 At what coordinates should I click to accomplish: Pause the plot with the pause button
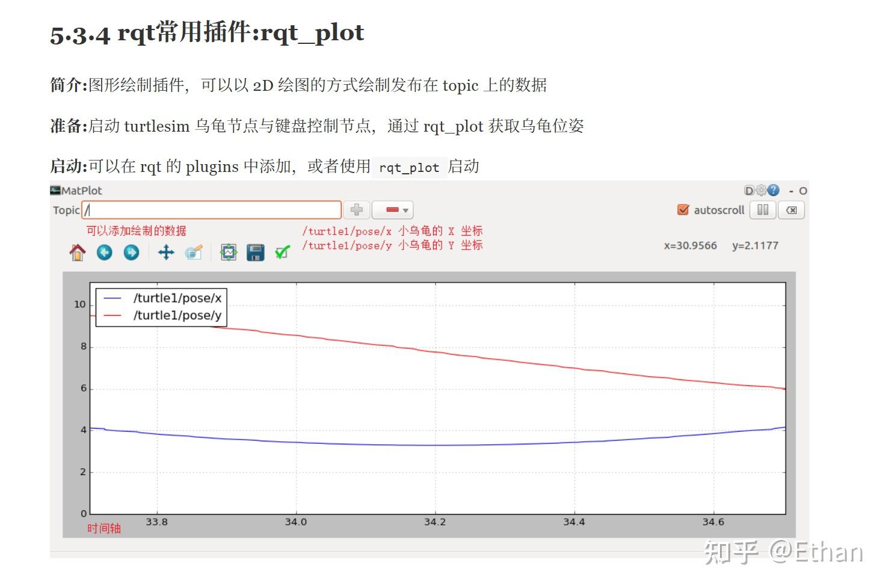(763, 210)
